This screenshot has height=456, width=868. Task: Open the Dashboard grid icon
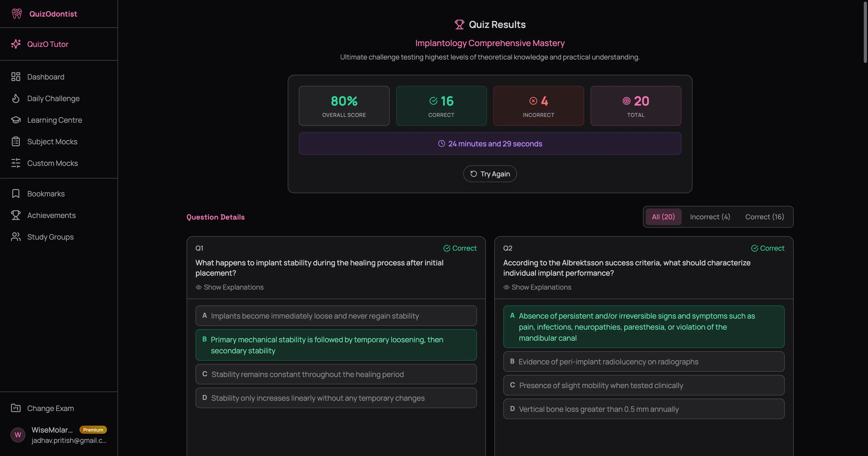[x=16, y=77]
